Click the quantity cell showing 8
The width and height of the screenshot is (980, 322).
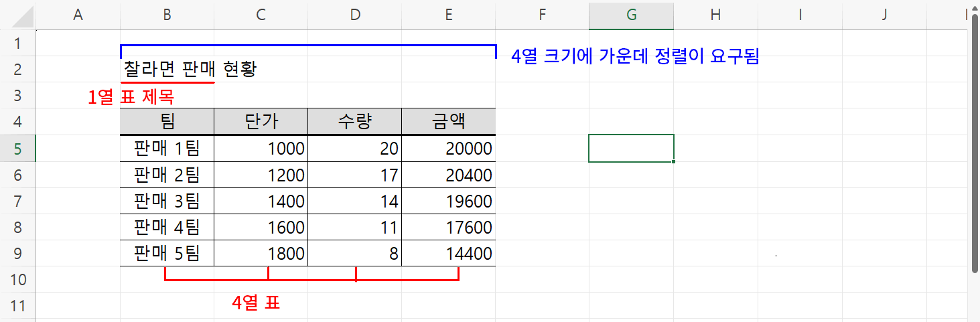coord(354,253)
